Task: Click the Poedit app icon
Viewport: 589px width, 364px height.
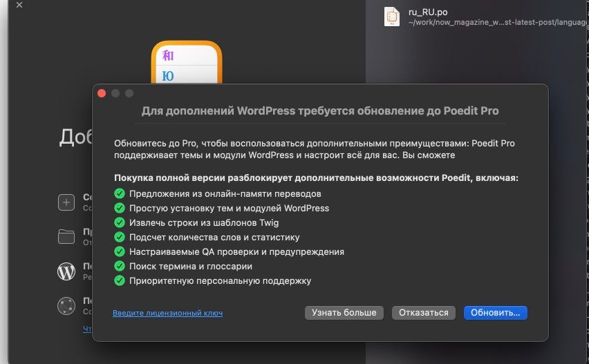Action: coord(187,62)
